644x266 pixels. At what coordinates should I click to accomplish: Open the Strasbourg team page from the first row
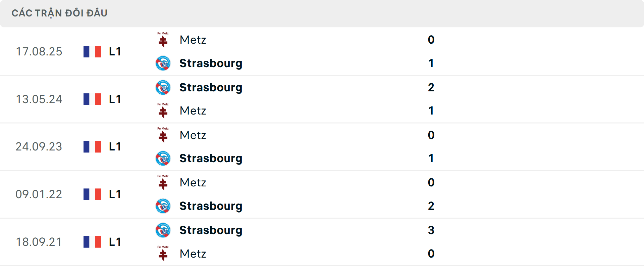pos(211,63)
